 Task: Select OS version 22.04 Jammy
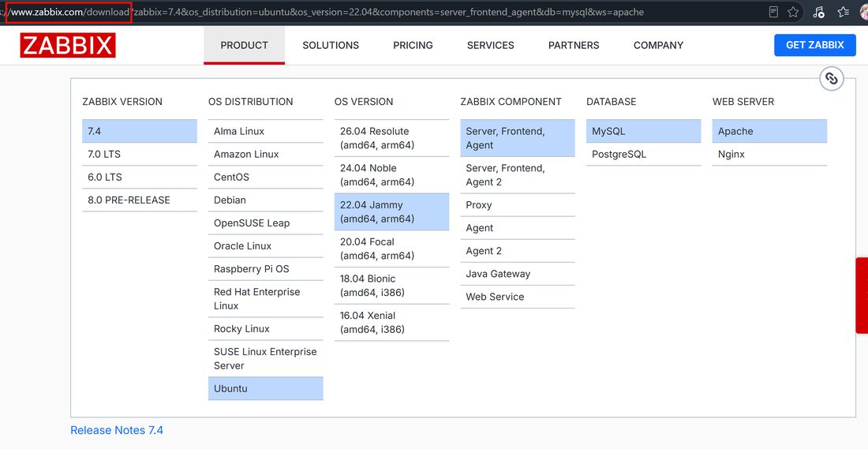tap(392, 211)
